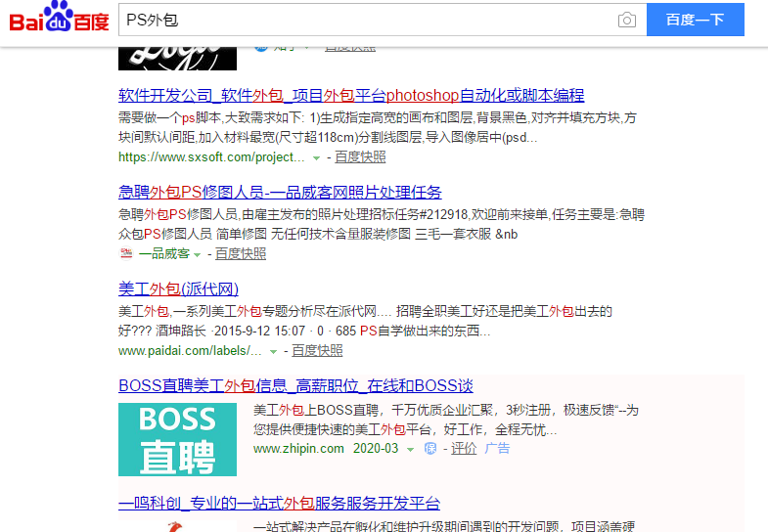
Task: Open 百度快照 for 一品威客 result
Action: [241, 253]
